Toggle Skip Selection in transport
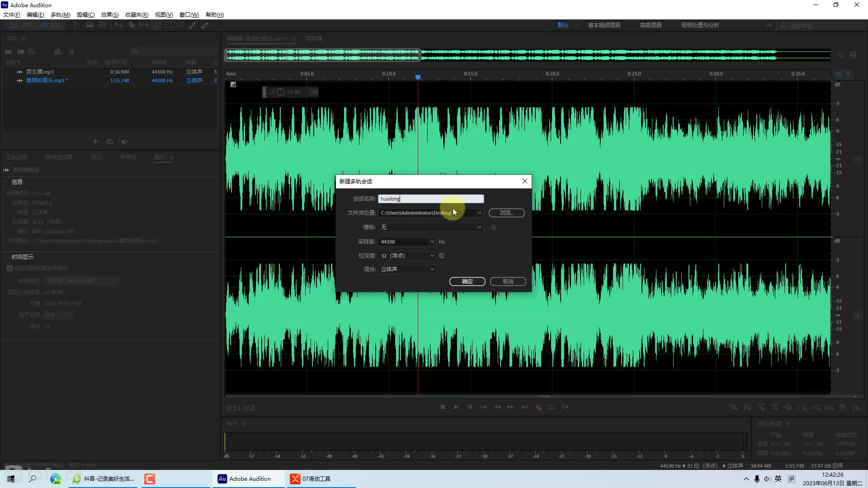Image resolution: width=868 pixels, height=488 pixels. click(x=565, y=407)
